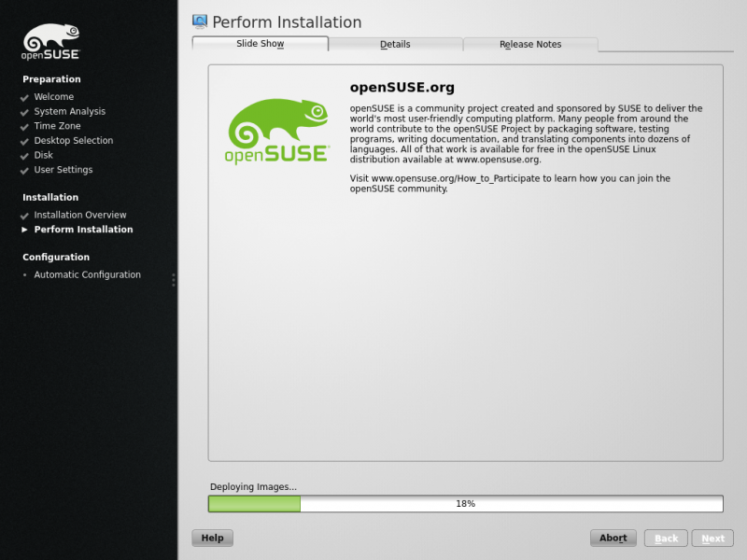Click the Back button
Viewport: 747px width, 560px height.
point(666,539)
